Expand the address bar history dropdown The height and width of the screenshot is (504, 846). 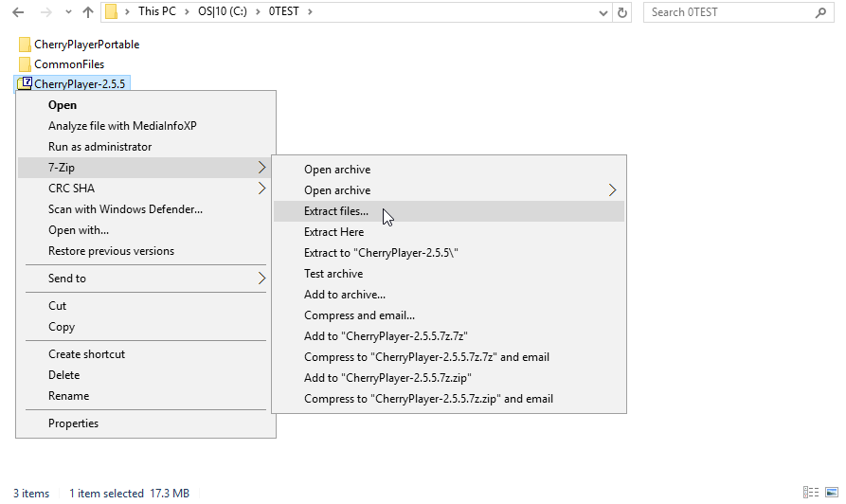(603, 12)
